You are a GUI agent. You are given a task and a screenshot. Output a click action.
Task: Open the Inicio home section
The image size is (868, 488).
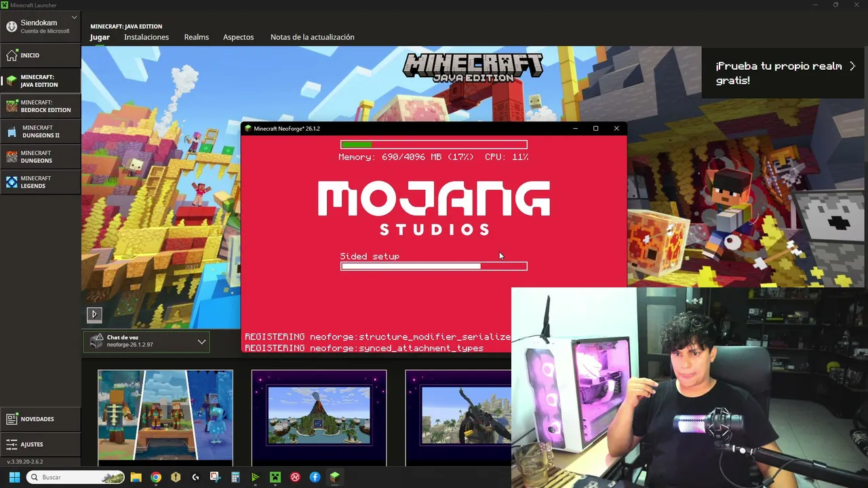point(41,55)
